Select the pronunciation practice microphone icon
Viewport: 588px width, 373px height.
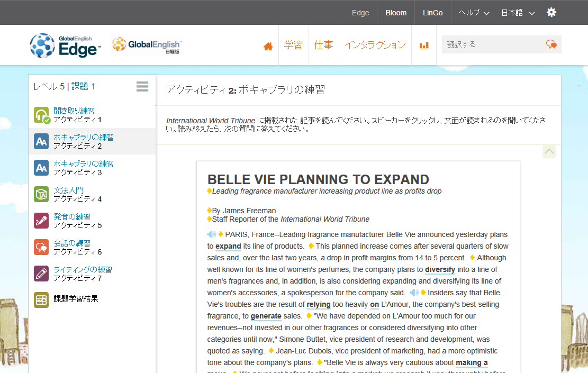41,221
